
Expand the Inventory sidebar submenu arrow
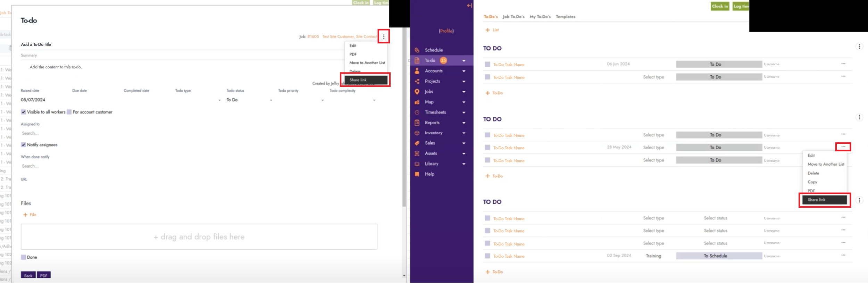click(464, 133)
